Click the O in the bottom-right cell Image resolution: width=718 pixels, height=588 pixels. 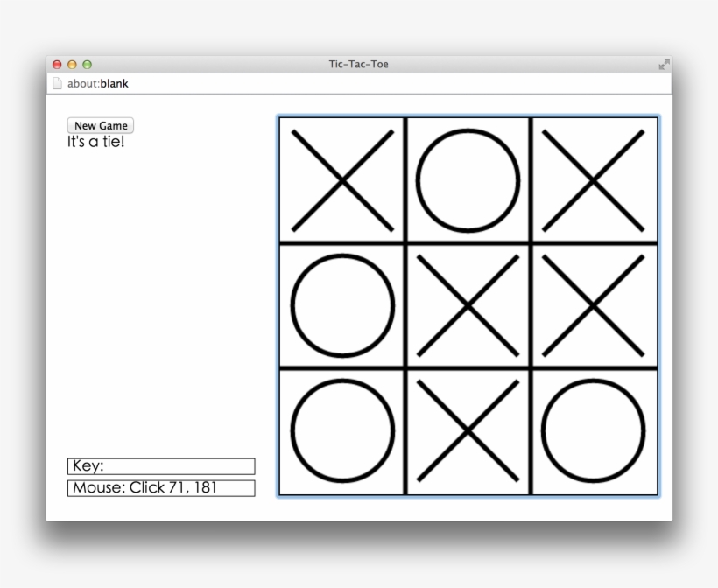pyautogui.click(x=592, y=432)
